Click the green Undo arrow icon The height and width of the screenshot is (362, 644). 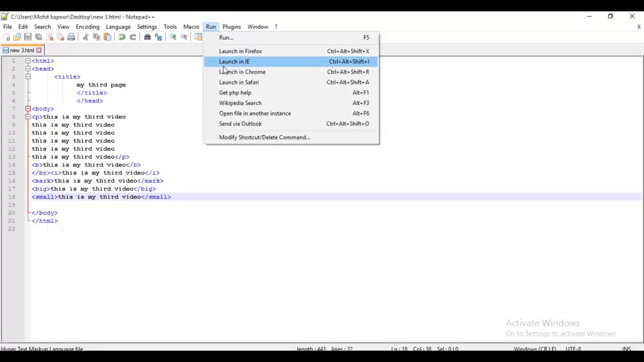[122, 37]
